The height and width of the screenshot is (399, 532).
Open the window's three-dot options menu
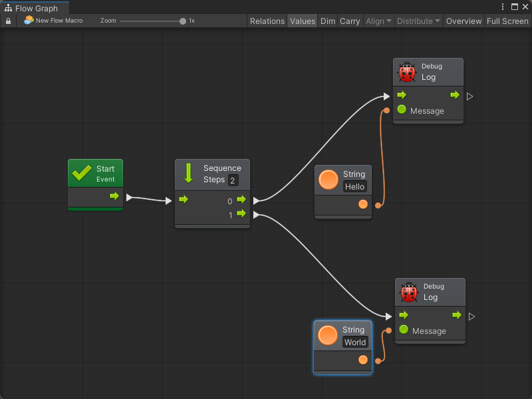click(503, 7)
